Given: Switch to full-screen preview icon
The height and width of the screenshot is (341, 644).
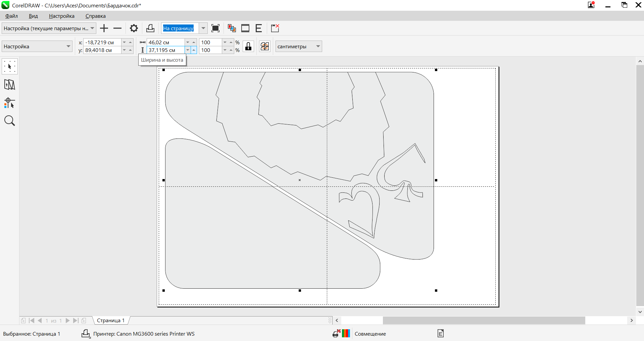Looking at the screenshot, I should click(x=215, y=29).
